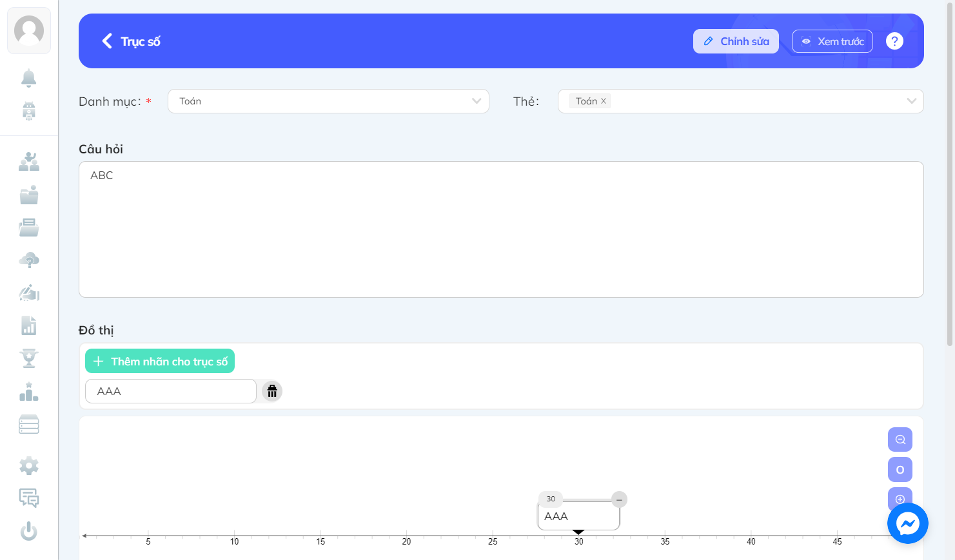Remove the Toán tag
This screenshot has width=955, height=560.
click(604, 101)
